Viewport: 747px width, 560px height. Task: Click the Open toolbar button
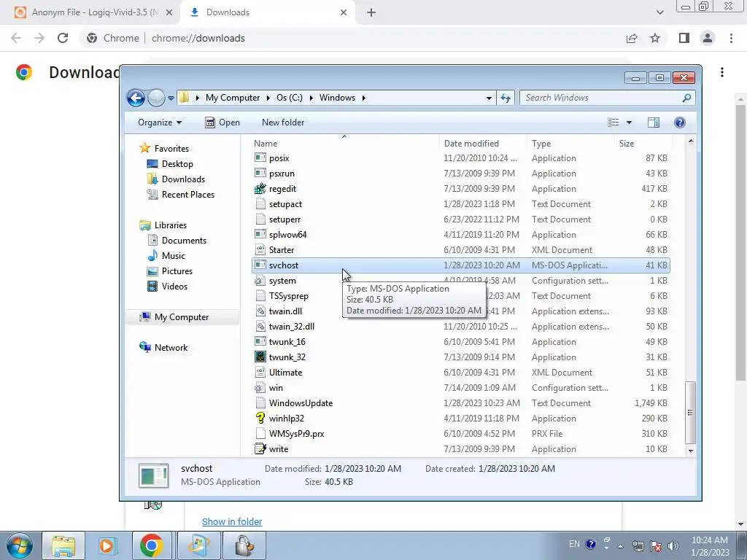tap(222, 122)
